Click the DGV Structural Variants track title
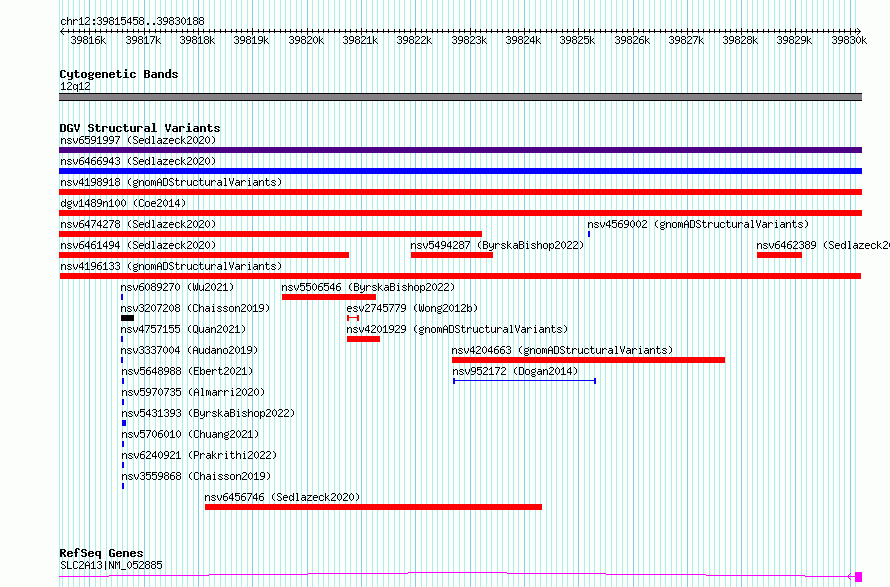 pyautogui.click(x=140, y=128)
